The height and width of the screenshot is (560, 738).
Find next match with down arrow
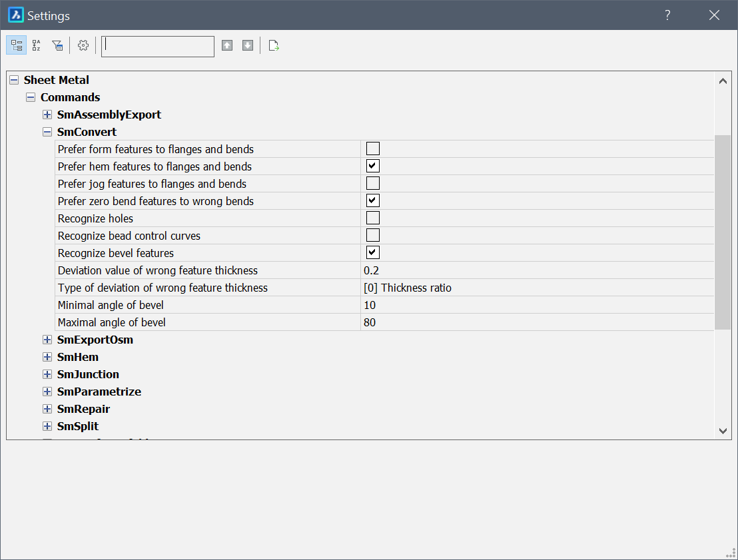248,45
